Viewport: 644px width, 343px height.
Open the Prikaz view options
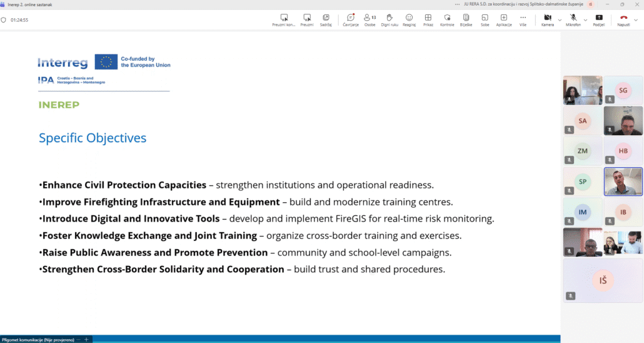(428, 19)
